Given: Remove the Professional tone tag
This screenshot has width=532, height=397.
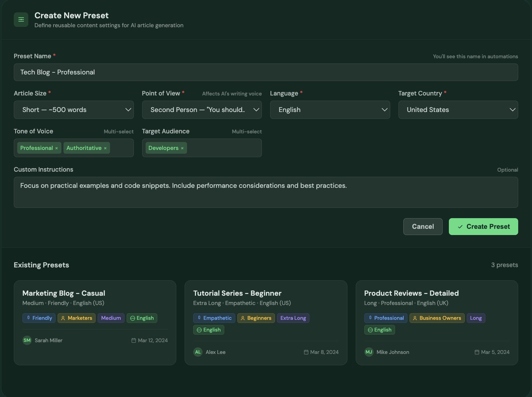Looking at the screenshot, I should click(x=57, y=148).
